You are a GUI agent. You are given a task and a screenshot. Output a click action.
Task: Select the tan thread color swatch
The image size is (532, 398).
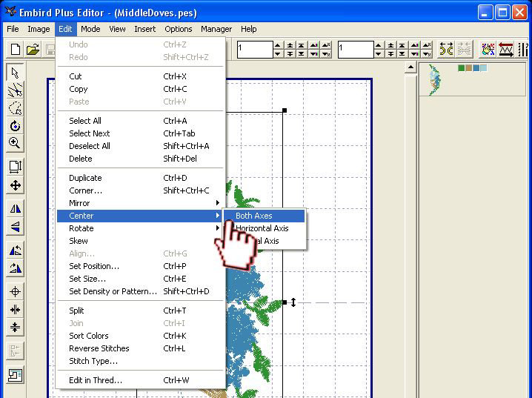point(468,68)
